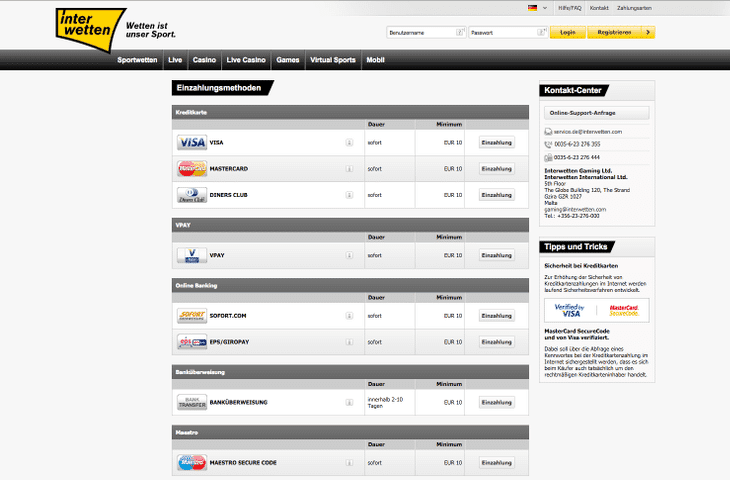Select Games in the navigation bar
Screen dimensions: 730x480
[x=288, y=60]
